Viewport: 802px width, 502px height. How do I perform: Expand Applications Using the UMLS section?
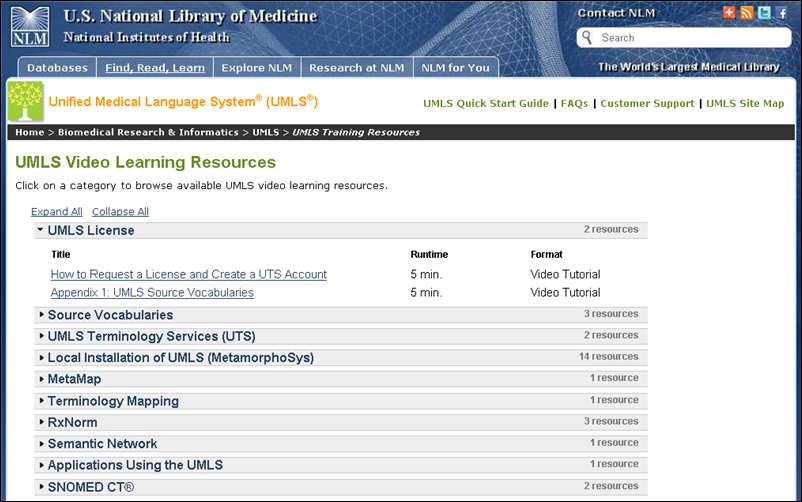tap(341, 465)
